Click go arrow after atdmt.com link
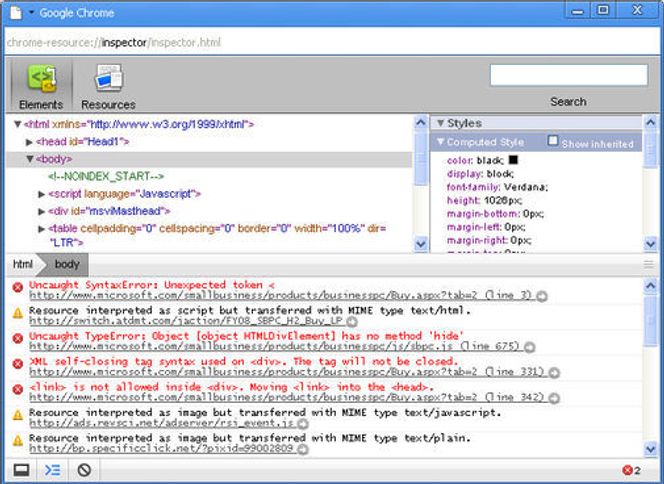664x484 pixels. pos(351,322)
